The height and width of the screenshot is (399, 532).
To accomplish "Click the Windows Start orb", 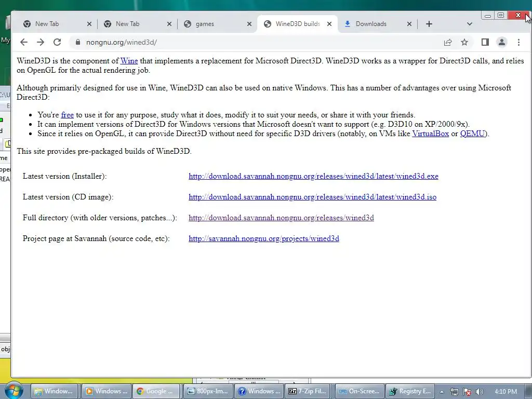I will coord(13,391).
